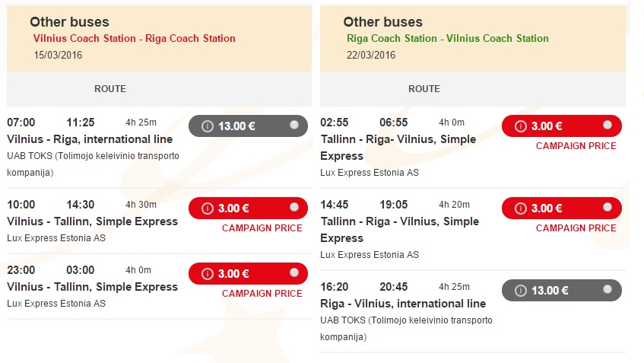The height and width of the screenshot is (363, 644).
Task: Click info icon on 07:00 Vilnius-Riga fare
Action: tap(208, 126)
